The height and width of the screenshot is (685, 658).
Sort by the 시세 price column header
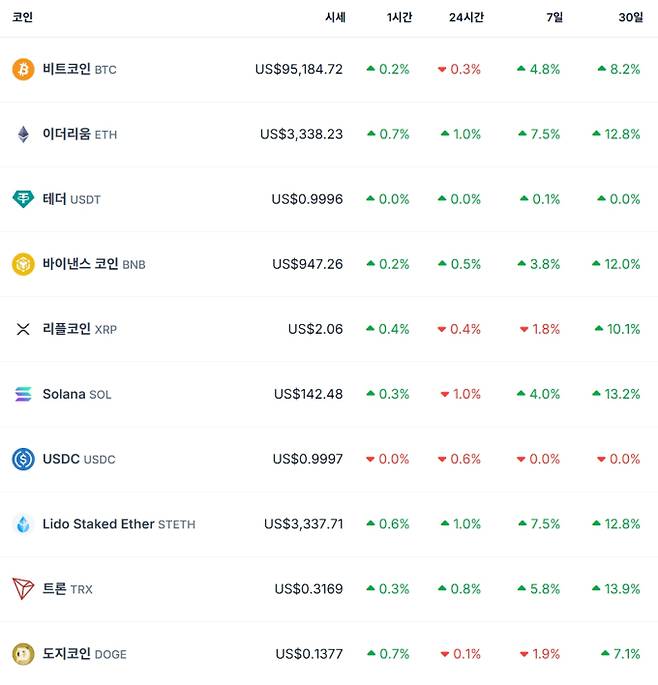pyautogui.click(x=335, y=17)
